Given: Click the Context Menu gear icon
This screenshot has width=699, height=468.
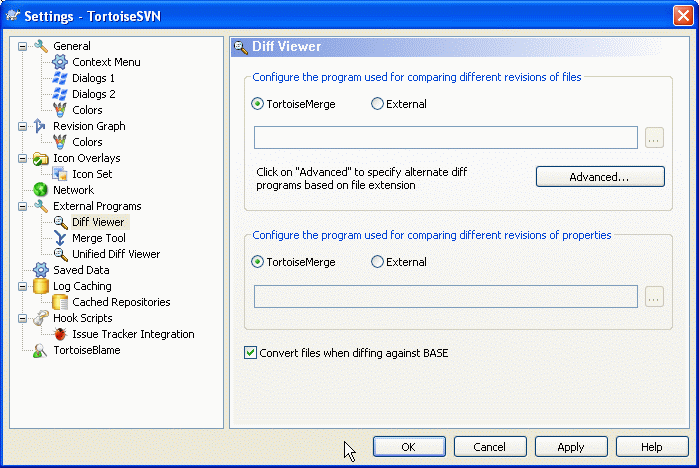Looking at the screenshot, I should coord(60,62).
